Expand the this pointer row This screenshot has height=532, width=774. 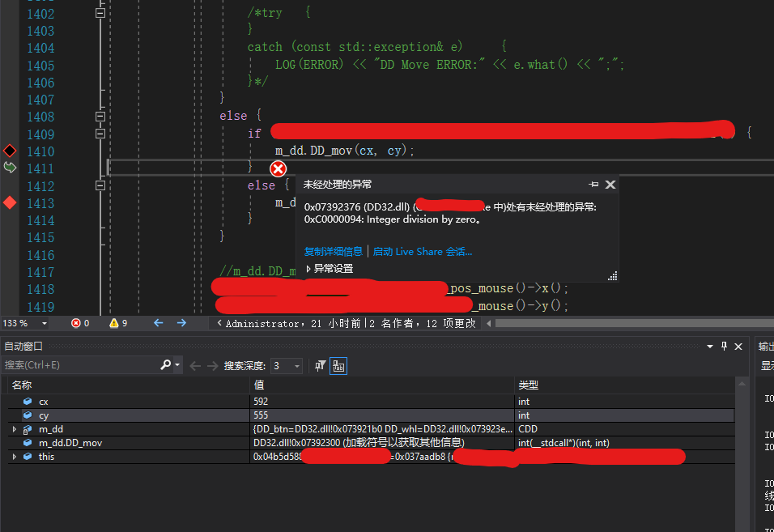click(13, 456)
